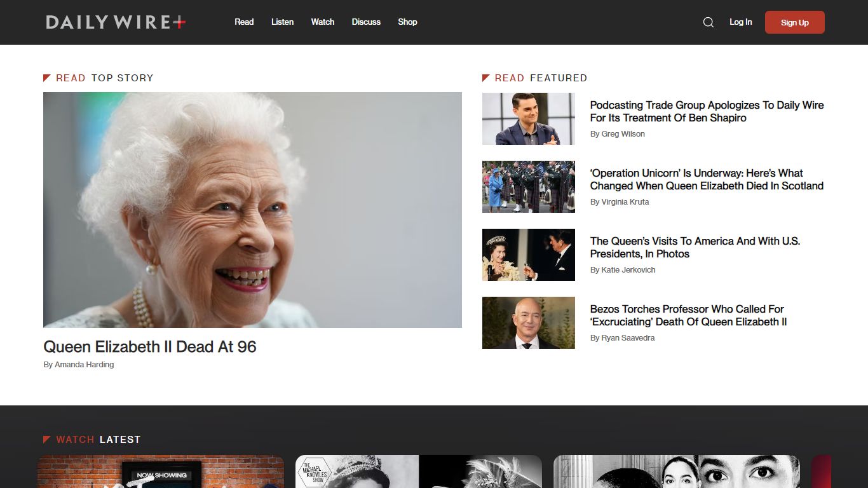Open the READ FEATURED section heading
The height and width of the screenshot is (488, 868).
tap(535, 78)
